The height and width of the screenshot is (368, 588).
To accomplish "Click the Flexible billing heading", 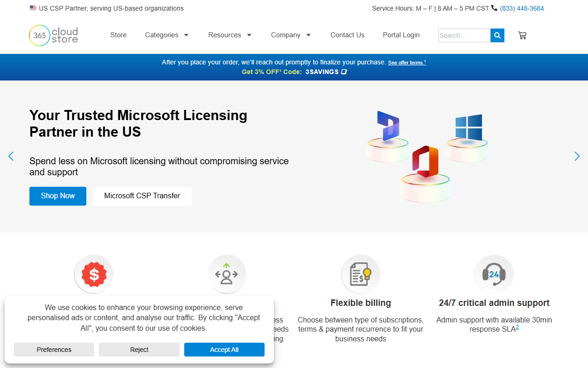I will 361,303.
